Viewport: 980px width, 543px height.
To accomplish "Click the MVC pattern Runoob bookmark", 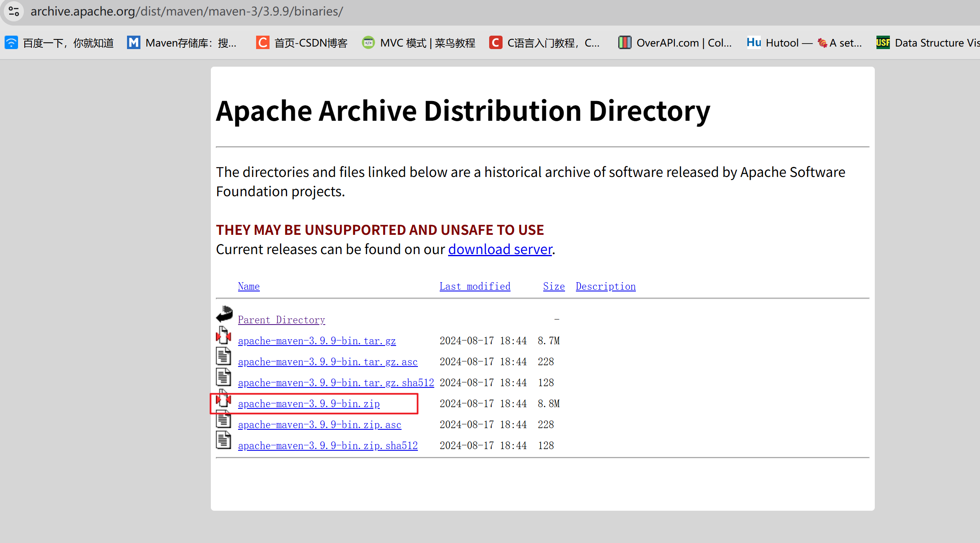I will (x=419, y=43).
